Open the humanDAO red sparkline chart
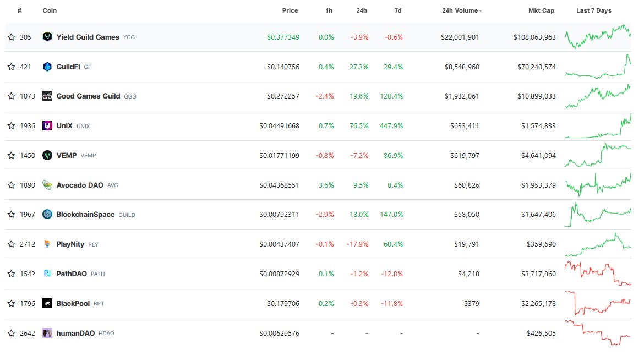The height and width of the screenshot is (355, 644). pyautogui.click(x=598, y=332)
